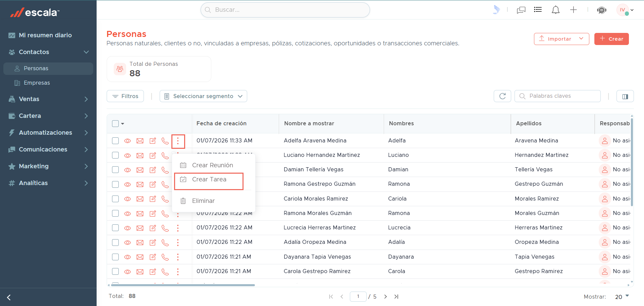This screenshot has height=306, width=644.
Task: Open the Seleccionar segmento dropdown
Action: point(203,96)
